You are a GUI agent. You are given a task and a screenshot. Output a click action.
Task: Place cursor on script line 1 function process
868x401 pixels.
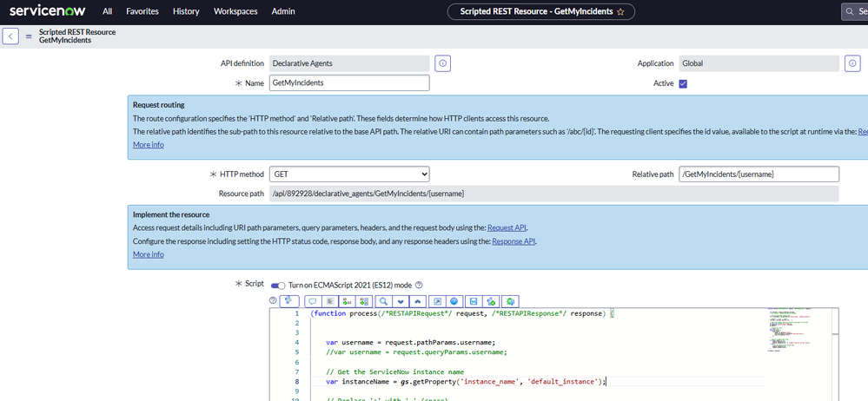(462, 313)
